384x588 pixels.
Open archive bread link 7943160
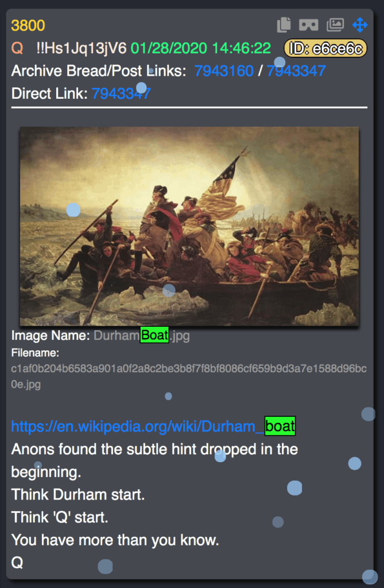coord(224,71)
